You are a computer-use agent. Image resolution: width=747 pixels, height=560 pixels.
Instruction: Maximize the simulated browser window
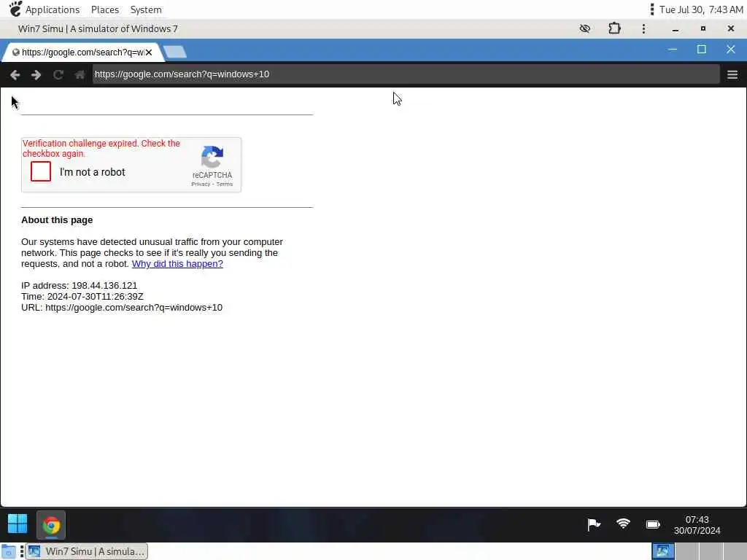701,50
